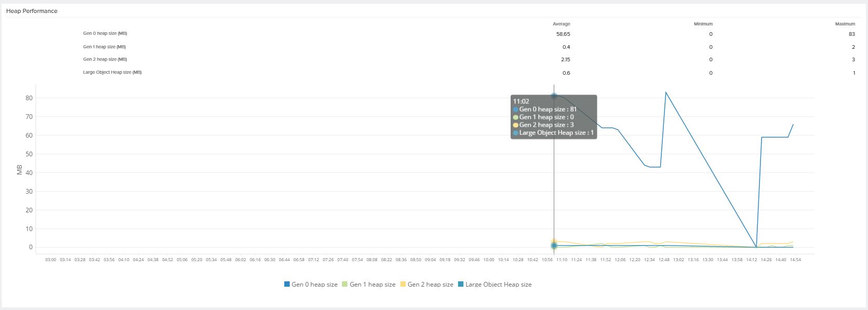Click the Large Object Heap size legend swatch
The image size is (868, 310).
pos(461,284)
